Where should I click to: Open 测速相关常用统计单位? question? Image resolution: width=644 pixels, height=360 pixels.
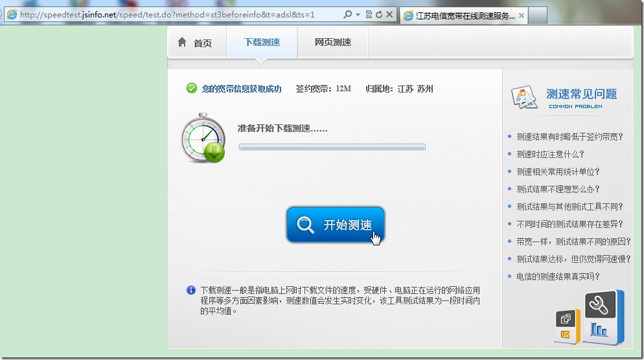[558, 172]
